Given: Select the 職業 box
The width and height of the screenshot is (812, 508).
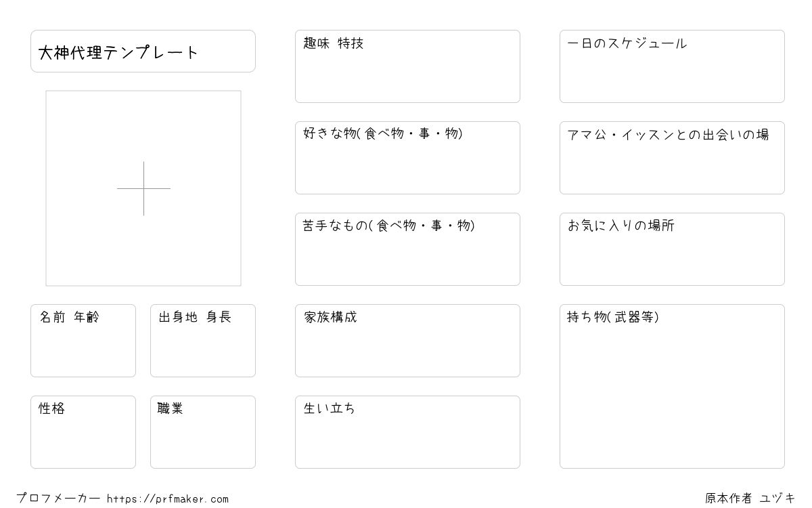Looking at the screenshot, I should (203, 432).
